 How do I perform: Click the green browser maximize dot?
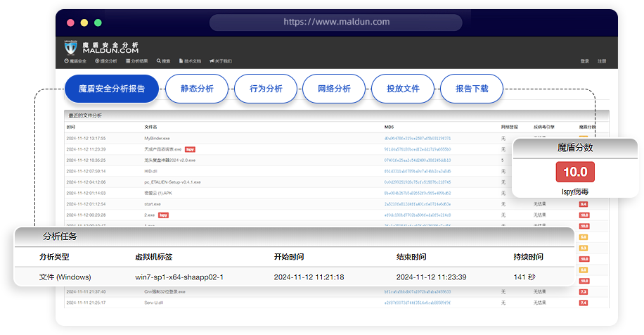tap(98, 23)
